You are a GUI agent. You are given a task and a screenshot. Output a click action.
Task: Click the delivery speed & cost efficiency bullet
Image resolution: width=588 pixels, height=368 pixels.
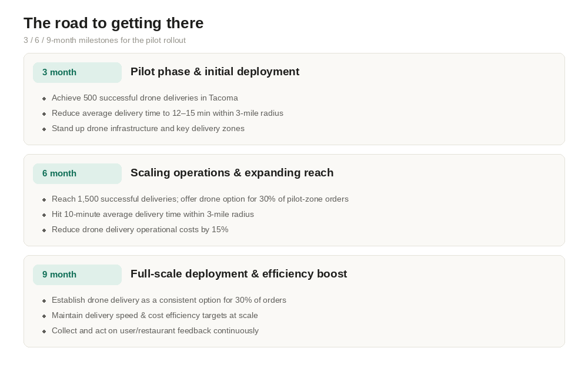click(155, 316)
